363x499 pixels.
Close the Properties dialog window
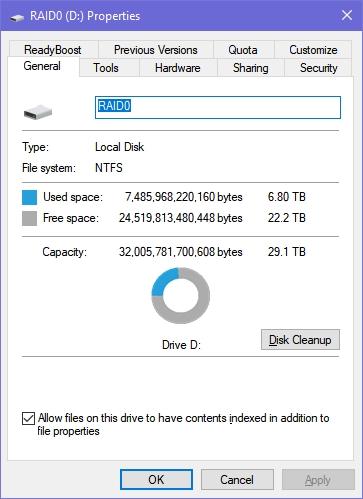click(x=347, y=15)
